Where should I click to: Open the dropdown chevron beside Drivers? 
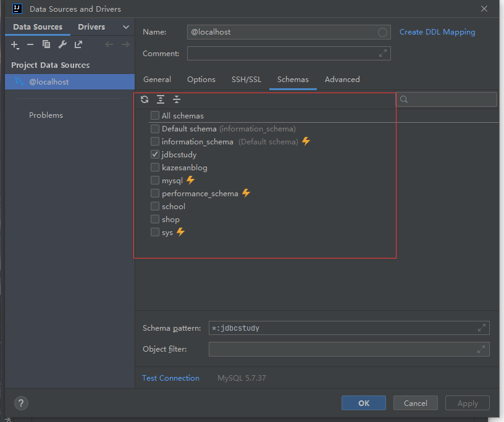tap(126, 27)
